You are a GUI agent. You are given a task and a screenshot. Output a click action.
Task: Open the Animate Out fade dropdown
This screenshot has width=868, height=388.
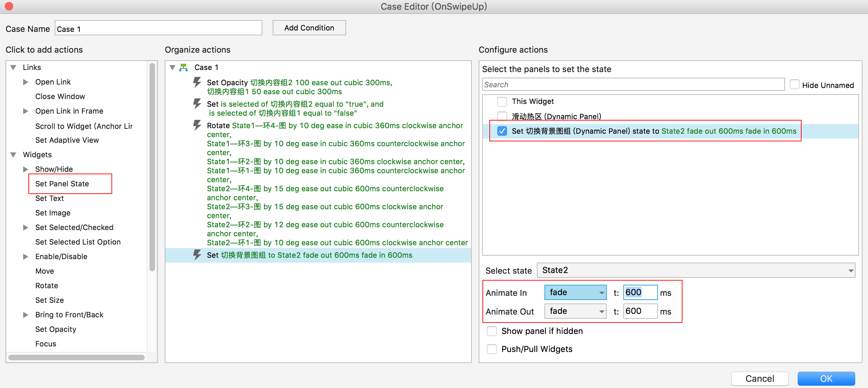pos(575,311)
